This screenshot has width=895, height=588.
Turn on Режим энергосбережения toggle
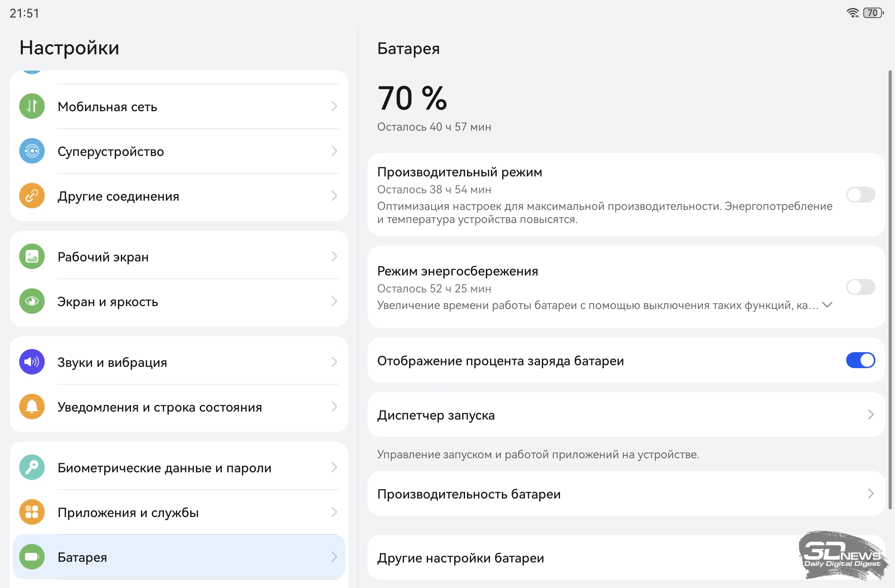click(860, 288)
